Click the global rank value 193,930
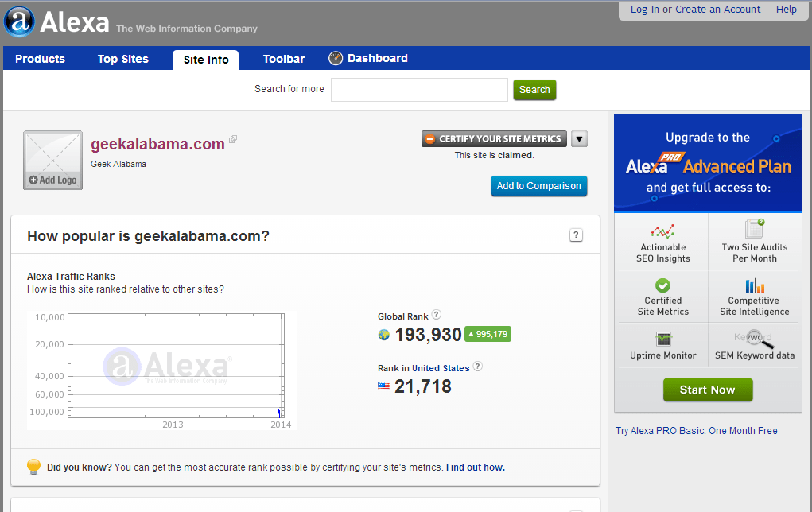This screenshot has height=512, width=812. 428,335
